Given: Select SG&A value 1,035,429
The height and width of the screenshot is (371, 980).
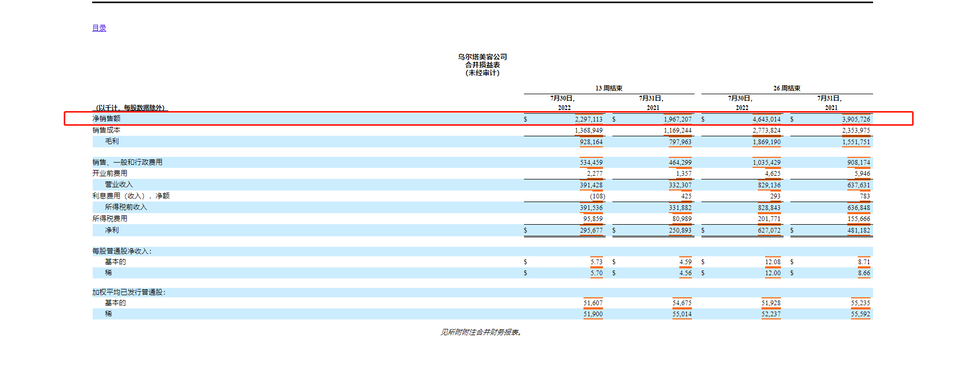Looking at the screenshot, I should (x=767, y=163).
